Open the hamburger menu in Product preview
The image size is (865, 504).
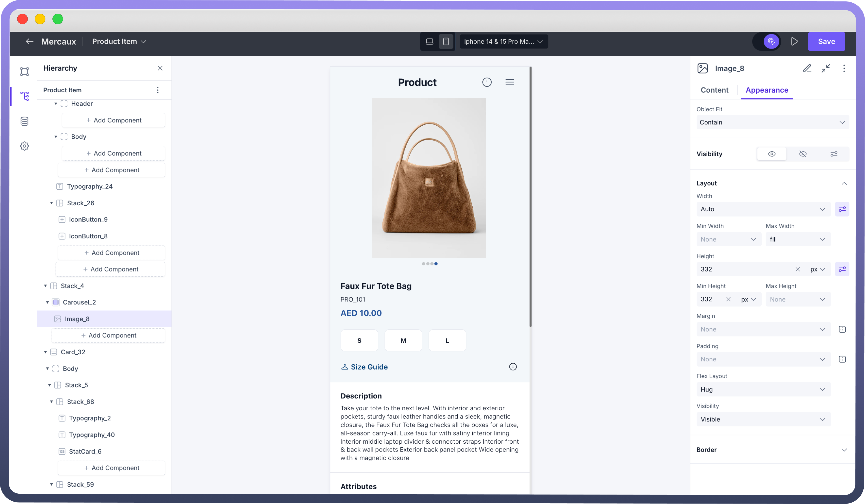tap(509, 82)
